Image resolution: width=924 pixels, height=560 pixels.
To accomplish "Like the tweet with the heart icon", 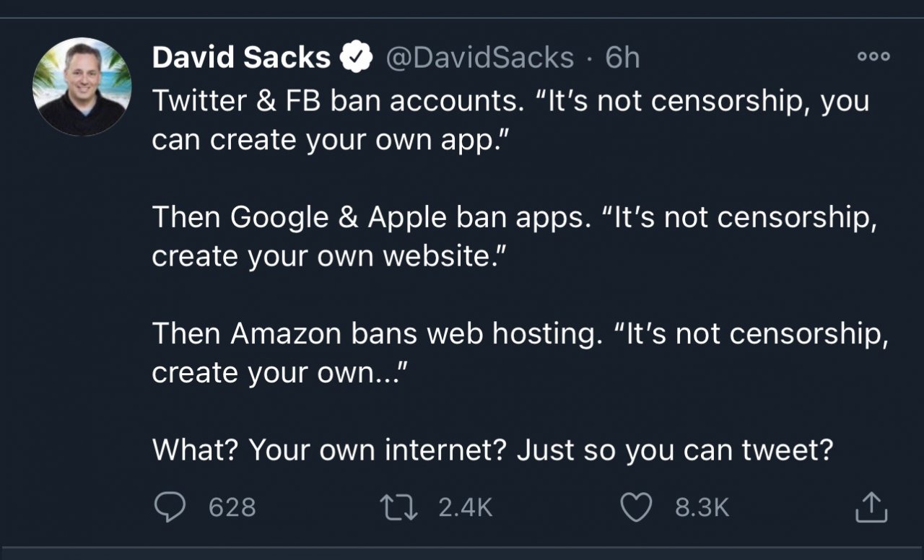I will click(x=637, y=507).
